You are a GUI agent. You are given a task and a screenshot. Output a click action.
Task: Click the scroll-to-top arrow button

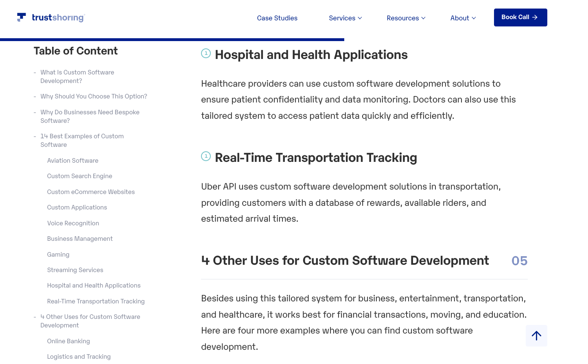pyautogui.click(x=536, y=336)
